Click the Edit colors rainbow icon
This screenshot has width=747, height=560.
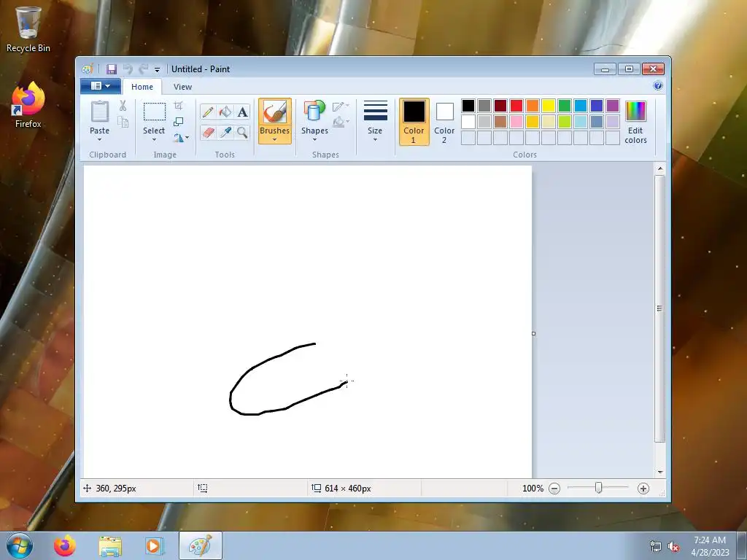(635, 112)
